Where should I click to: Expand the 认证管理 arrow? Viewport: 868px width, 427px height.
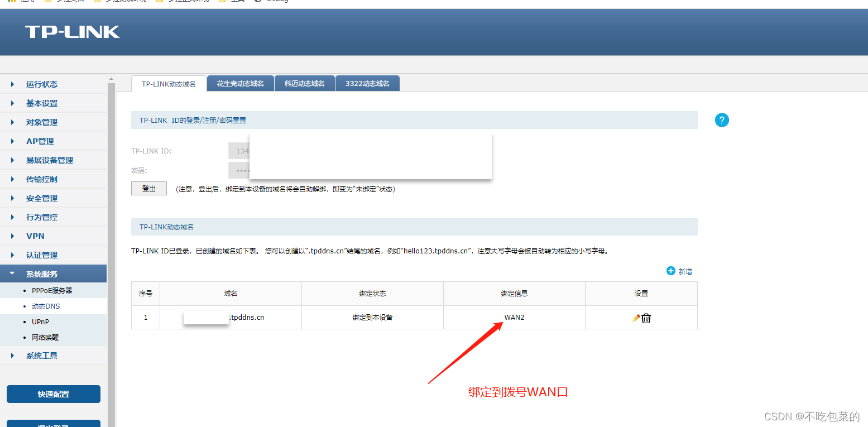(12, 255)
